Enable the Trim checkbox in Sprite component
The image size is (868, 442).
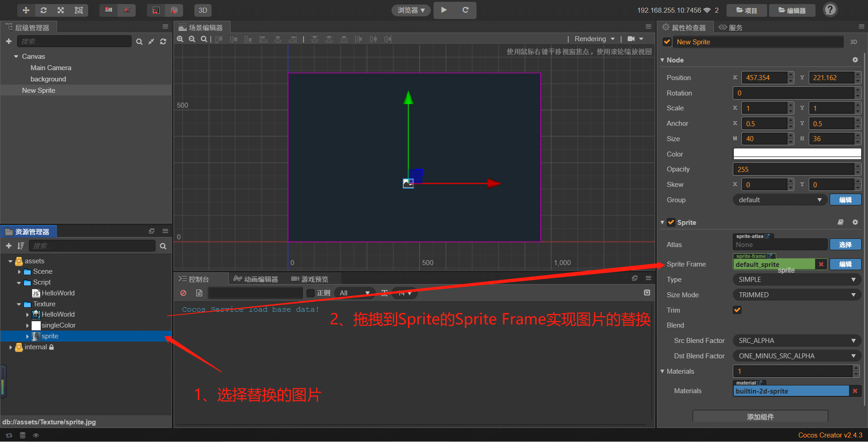pyautogui.click(x=737, y=310)
